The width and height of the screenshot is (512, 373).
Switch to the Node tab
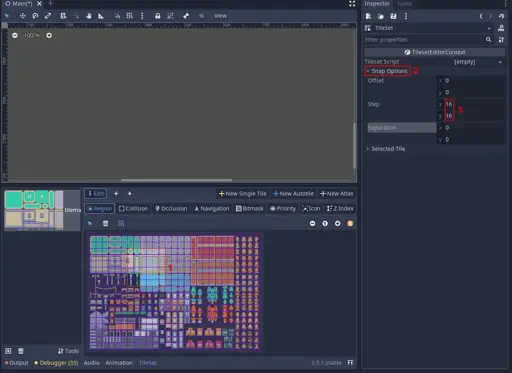pyautogui.click(x=404, y=4)
